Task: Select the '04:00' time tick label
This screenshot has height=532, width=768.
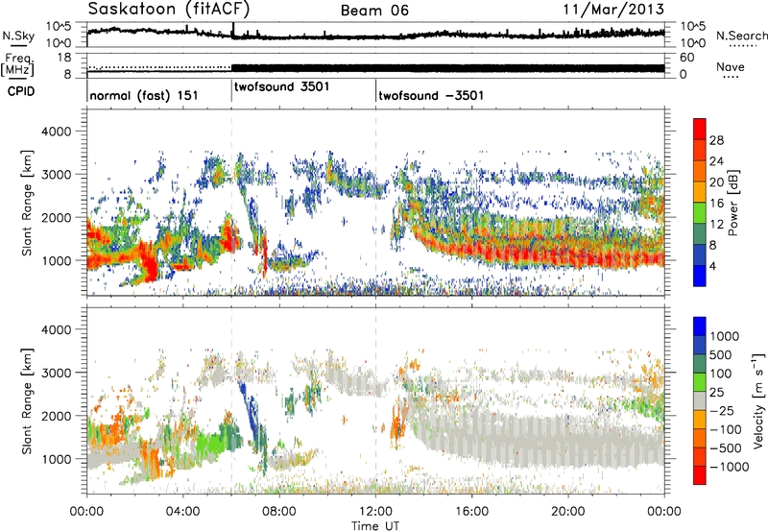Action: click(x=182, y=512)
